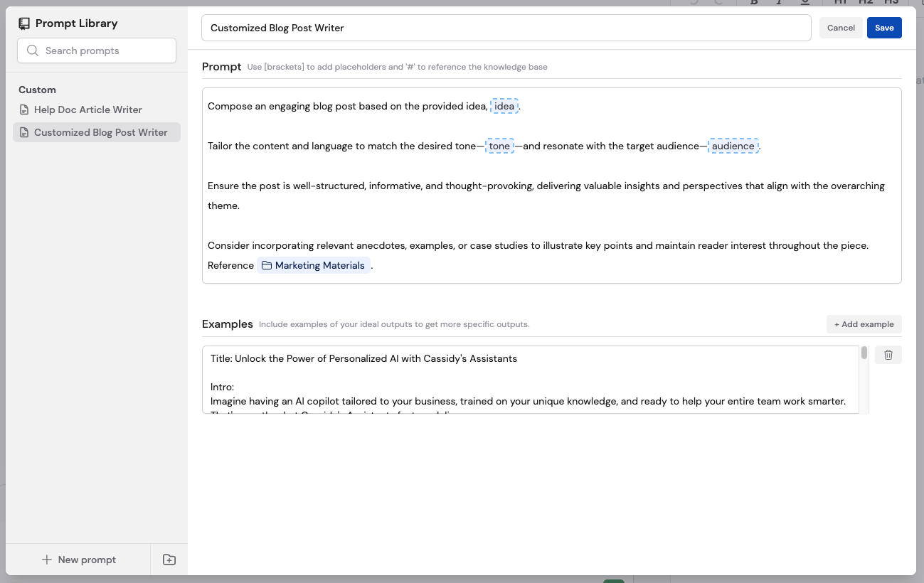924x583 pixels.
Task: Open the Prompt Library book icon
Action: click(x=24, y=23)
